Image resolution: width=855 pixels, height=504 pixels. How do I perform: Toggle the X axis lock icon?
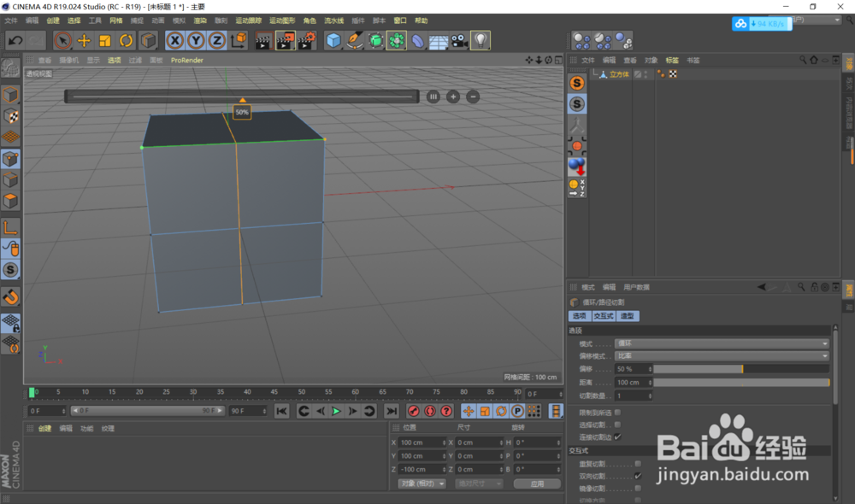click(x=174, y=40)
